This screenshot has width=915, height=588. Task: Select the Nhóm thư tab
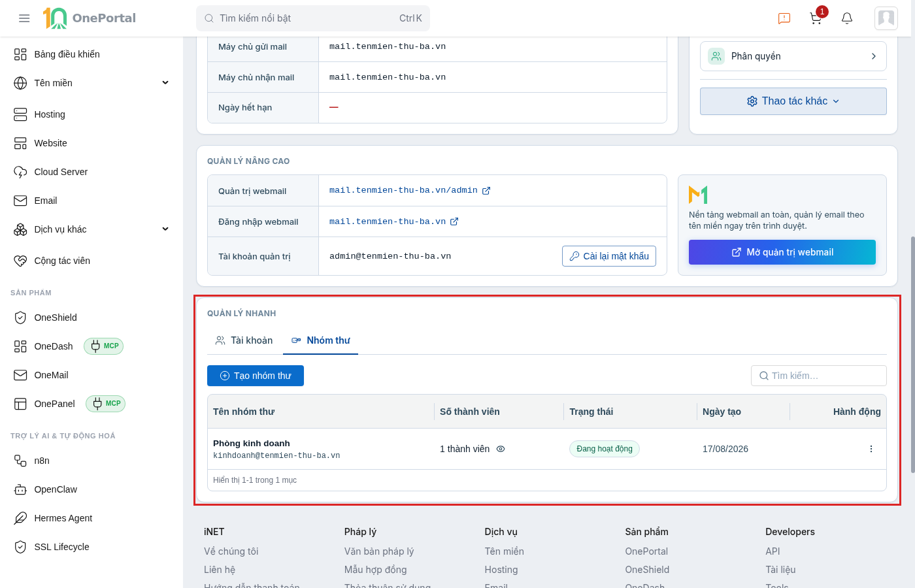click(321, 340)
